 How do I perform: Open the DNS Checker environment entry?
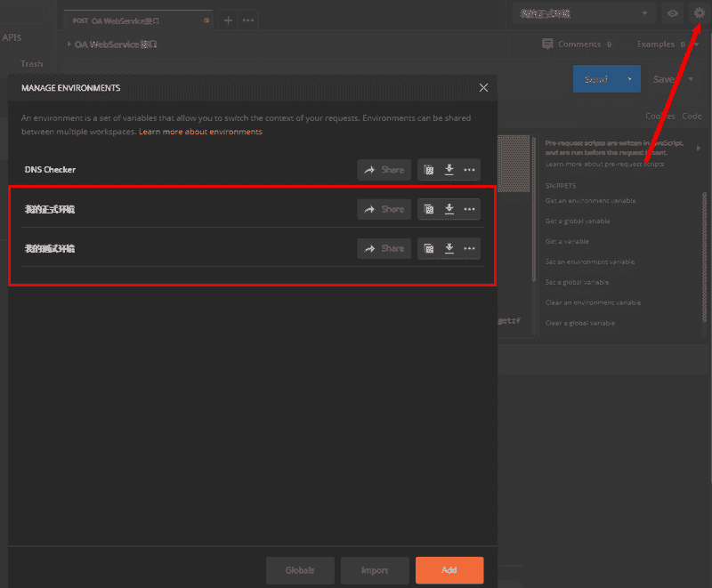tap(50, 170)
